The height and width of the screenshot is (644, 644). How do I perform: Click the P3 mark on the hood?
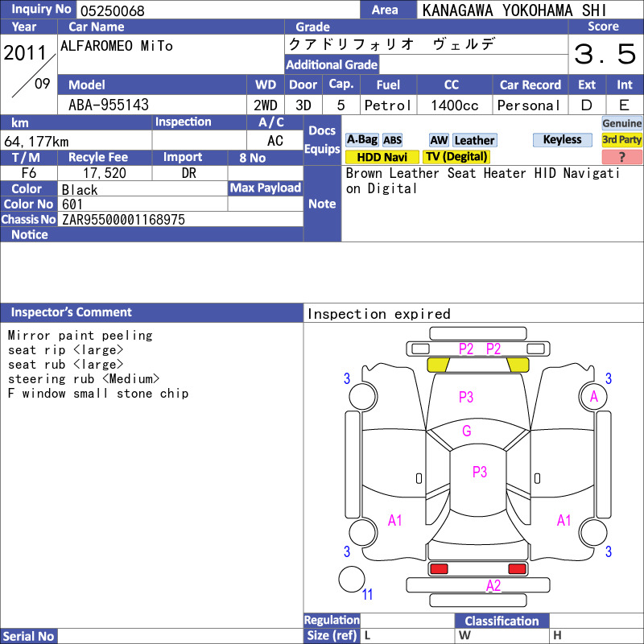tap(466, 397)
